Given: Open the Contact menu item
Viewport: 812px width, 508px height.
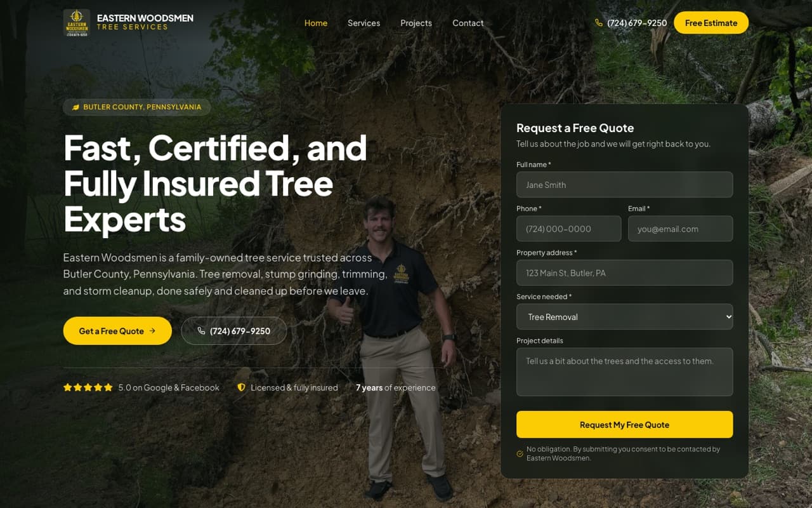Looking at the screenshot, I should click(468, 23).
